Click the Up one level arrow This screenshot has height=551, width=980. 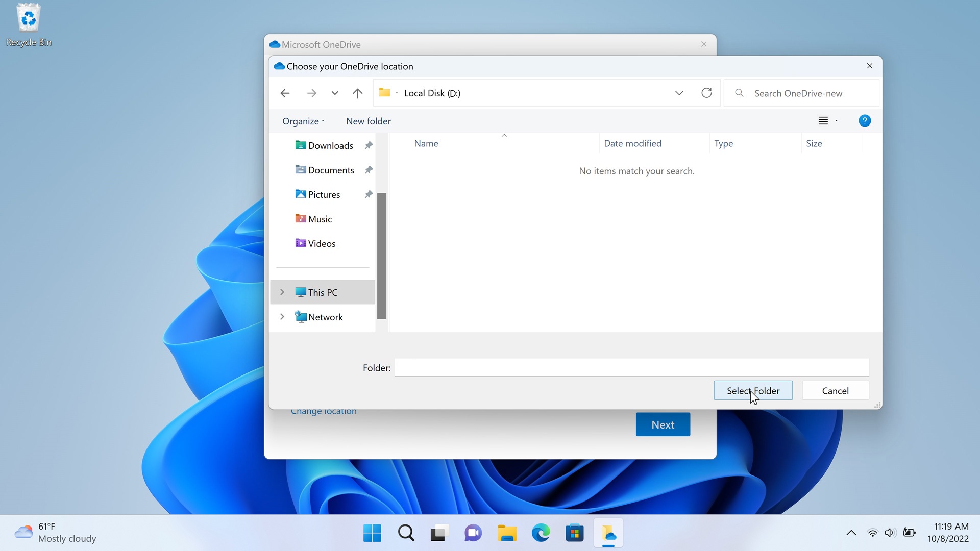pos(357,93)
